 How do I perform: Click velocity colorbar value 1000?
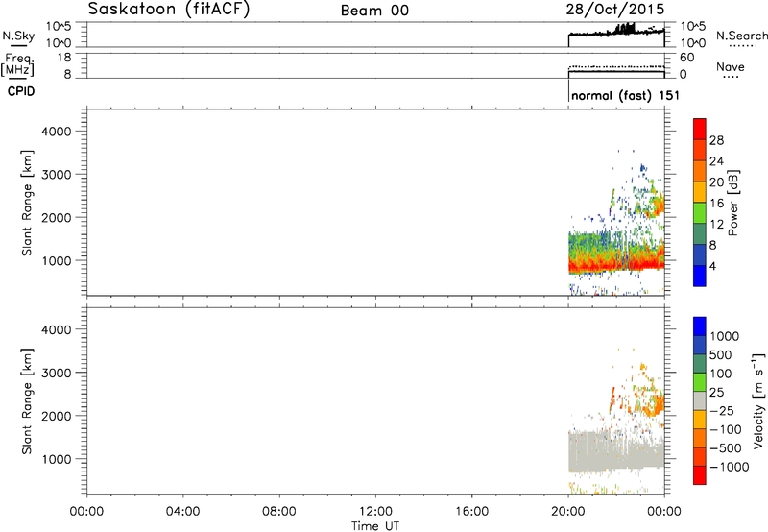pos(725,336)
